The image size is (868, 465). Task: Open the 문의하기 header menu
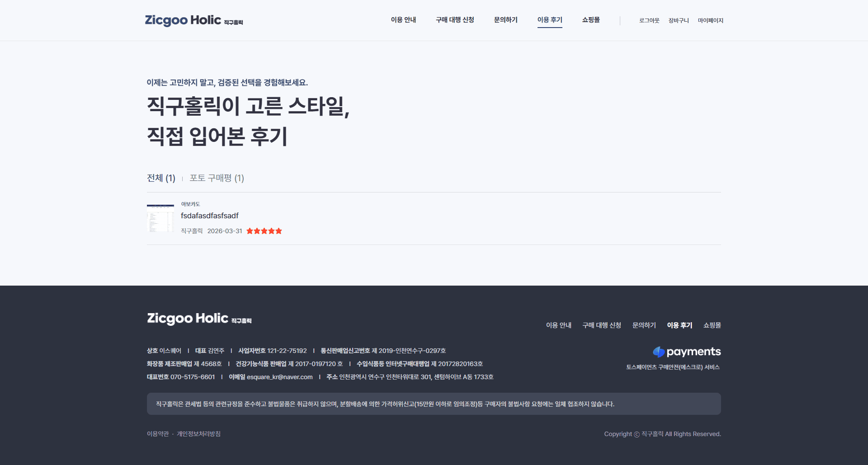[x=505, y=20]
